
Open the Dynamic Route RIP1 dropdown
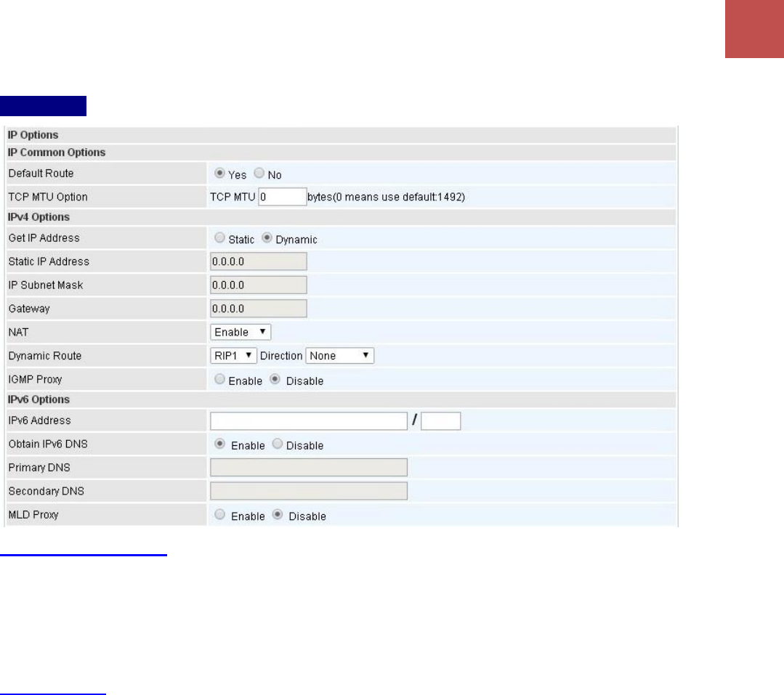[233, 356]
